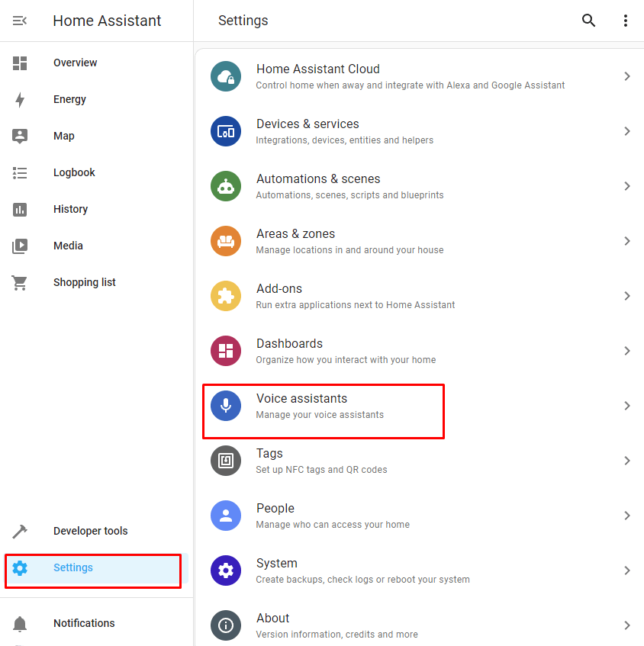Expand Home Assistant Cloud chevron arrow
Viewport: 644px width, 646px height.
pos(627,76)
